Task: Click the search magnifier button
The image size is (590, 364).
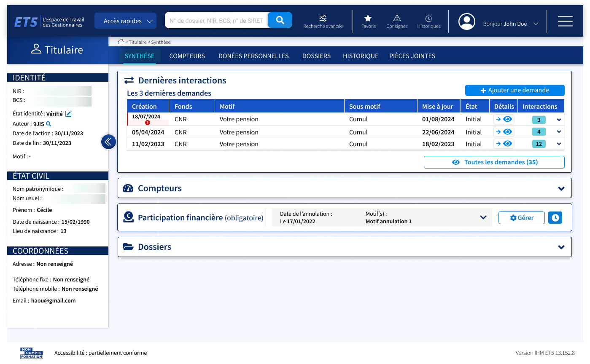Action: coord(280,20)
